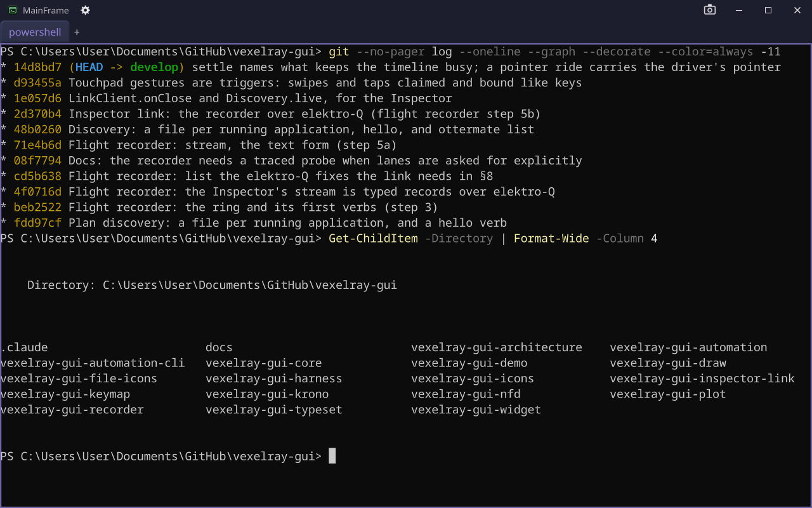Click commit hash fdd97cf

[37, 223]
